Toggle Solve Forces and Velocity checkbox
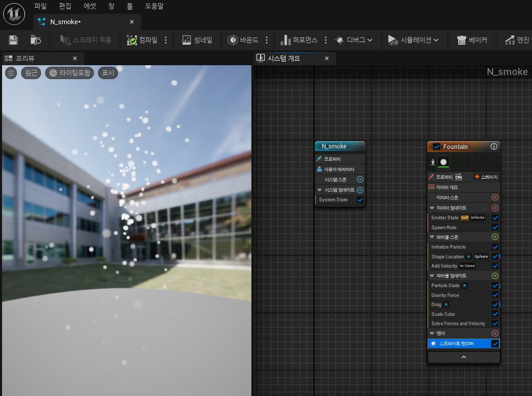 click(x=495, y=323)
